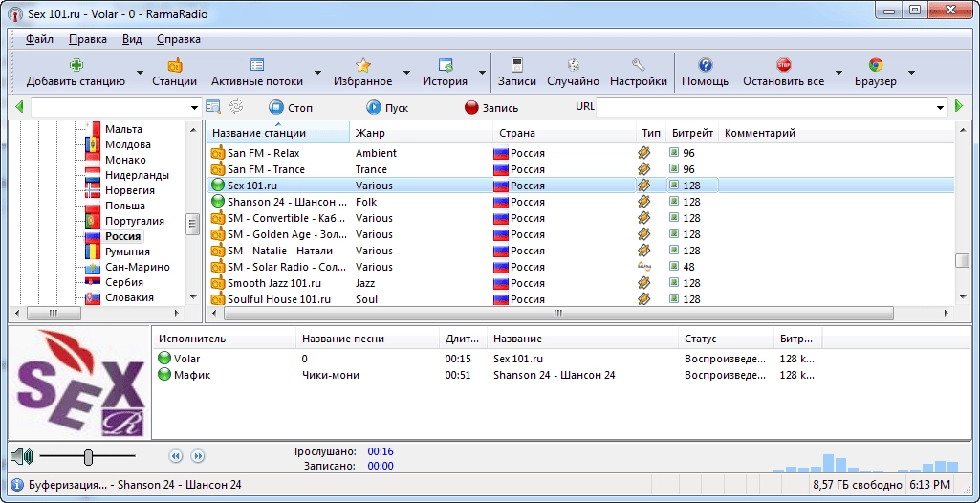Click the station list vertical scrollbar thumb
The height and width of the screenshot is (503, 980).
click(963, 260)
